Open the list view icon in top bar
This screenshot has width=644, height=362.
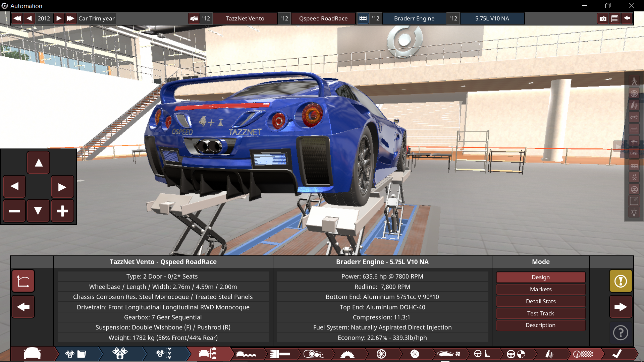coord(615,18)
